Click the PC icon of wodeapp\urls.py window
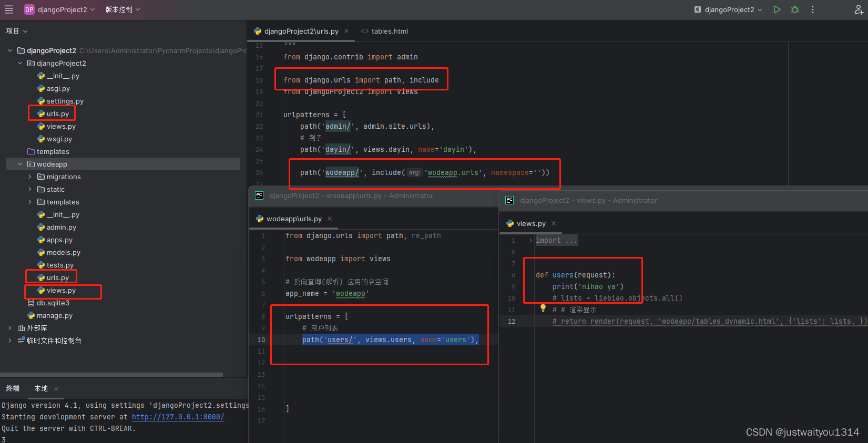This screenshot has width=868, height=443. [x=259, y=195]
